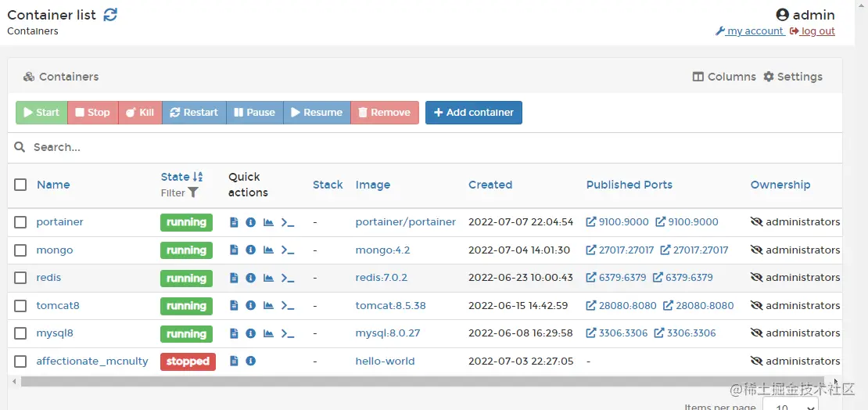Sort the table by Name column
This screenshot has height=410, width=868.
coord(53,185)
